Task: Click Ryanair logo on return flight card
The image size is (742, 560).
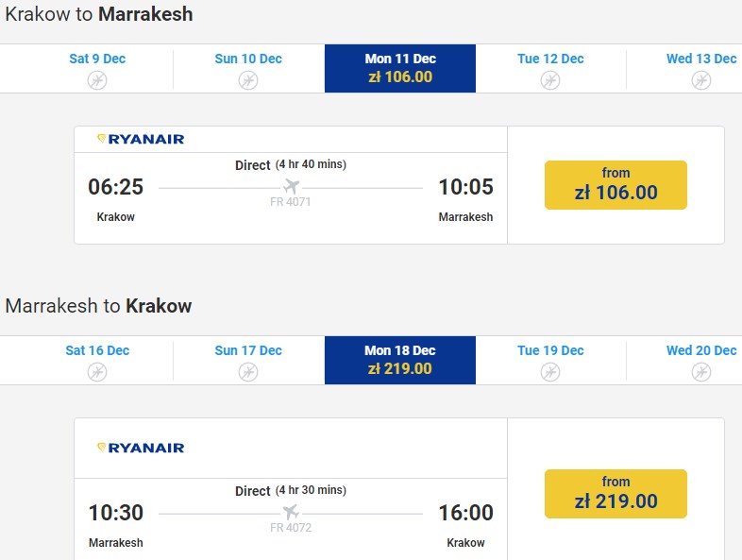Action: pyautogui.click(x=141, y=448)
